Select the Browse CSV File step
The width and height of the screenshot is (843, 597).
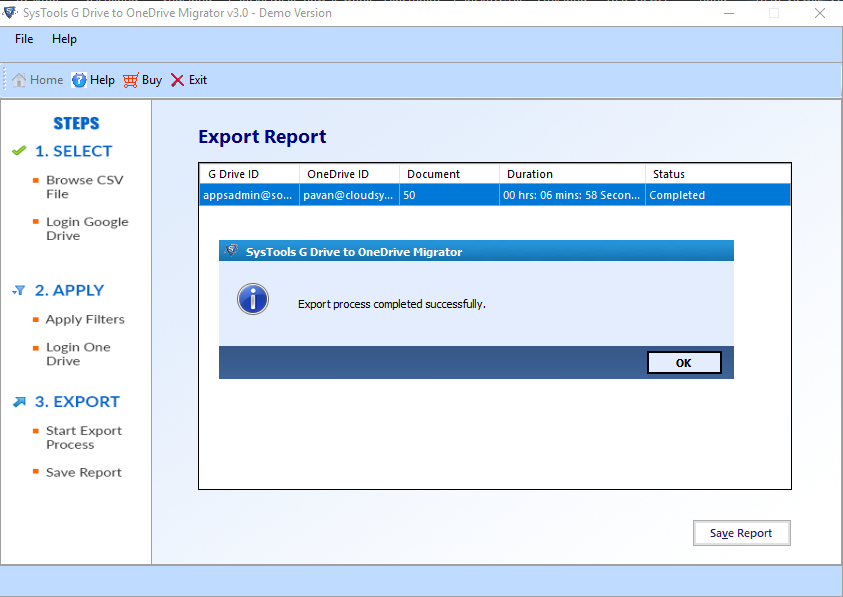84,187
